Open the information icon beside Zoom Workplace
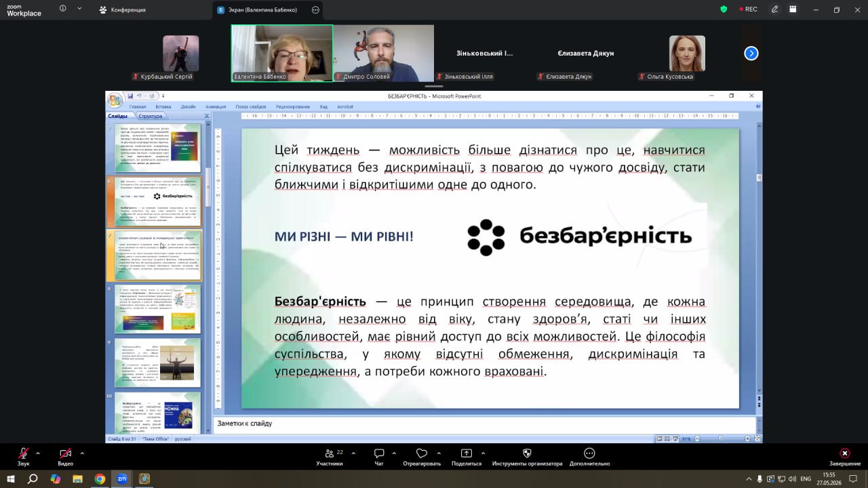868x488 pixels. point(63,9)
